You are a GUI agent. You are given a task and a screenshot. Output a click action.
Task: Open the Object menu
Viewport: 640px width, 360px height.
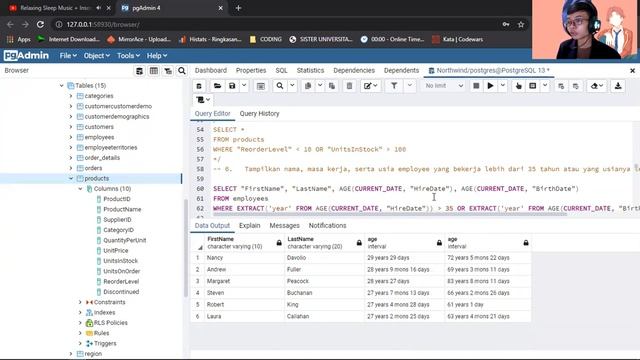point(96,56)
